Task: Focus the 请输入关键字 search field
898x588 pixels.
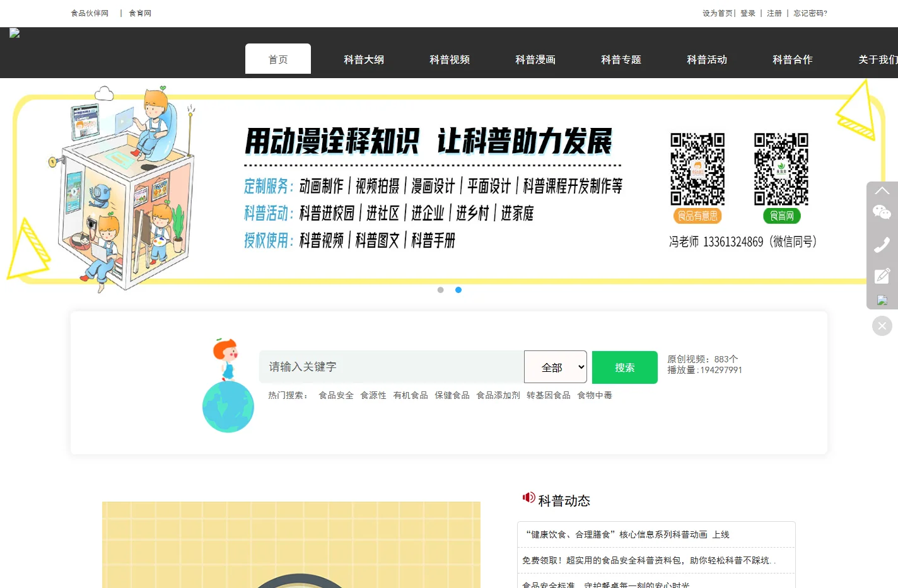Action: point(392,367)
